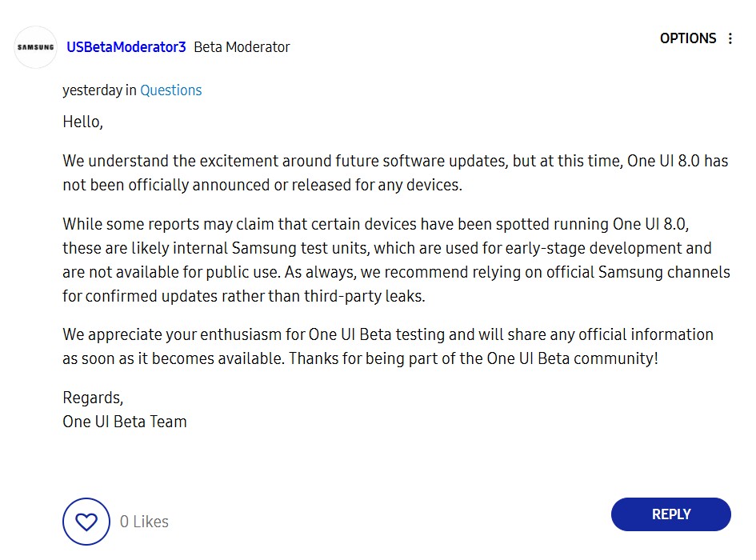This screenshot has height=560, width=756.
Task: Click the 'Regards,' closing text
Action: coord(93,398)
